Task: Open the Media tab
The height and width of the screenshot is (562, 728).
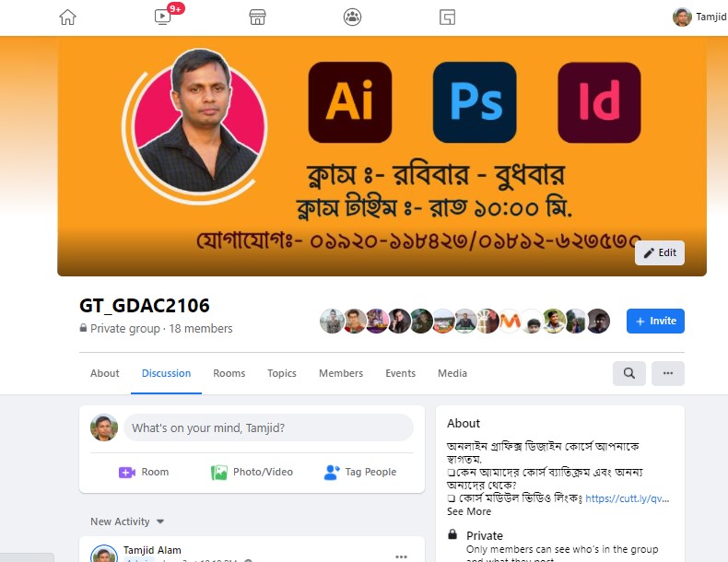Action: click(452, 373)
